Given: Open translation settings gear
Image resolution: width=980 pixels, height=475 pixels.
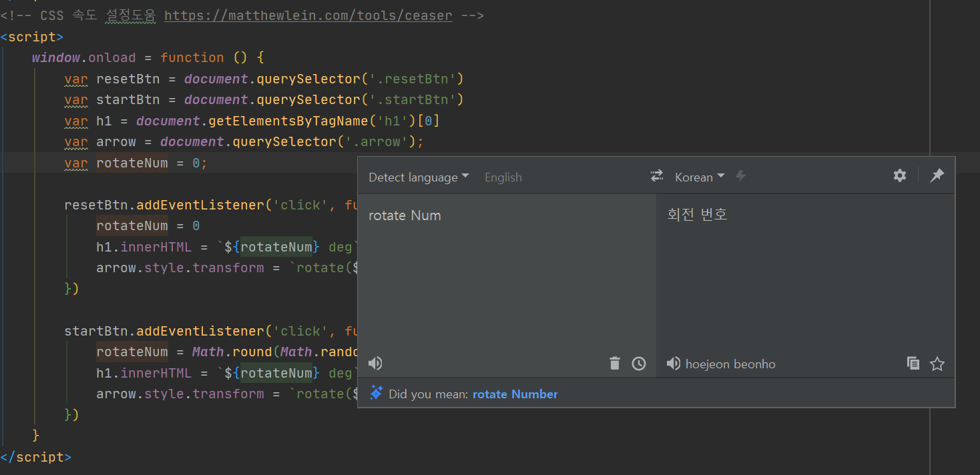Looking at the screenshot, I should 900,175.
